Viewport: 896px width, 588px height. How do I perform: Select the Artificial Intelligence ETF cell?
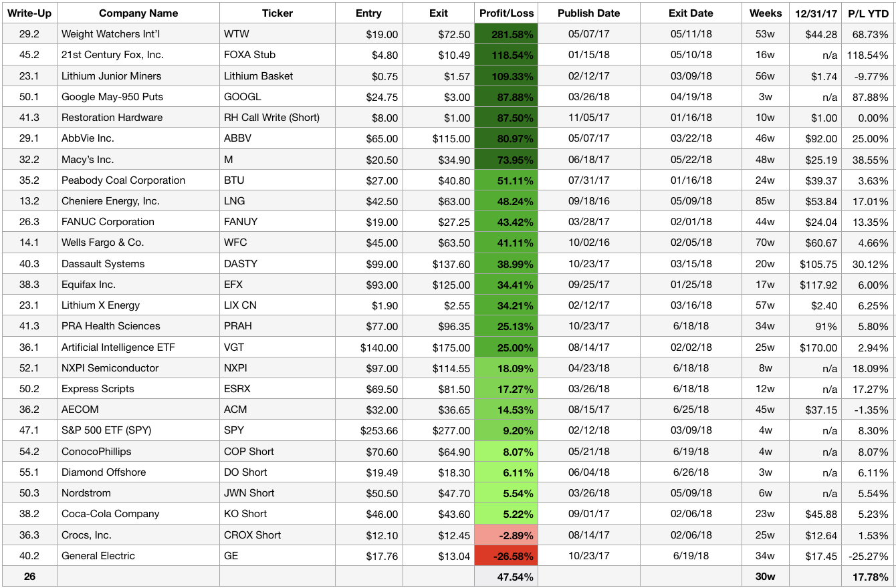coord(138,347)
